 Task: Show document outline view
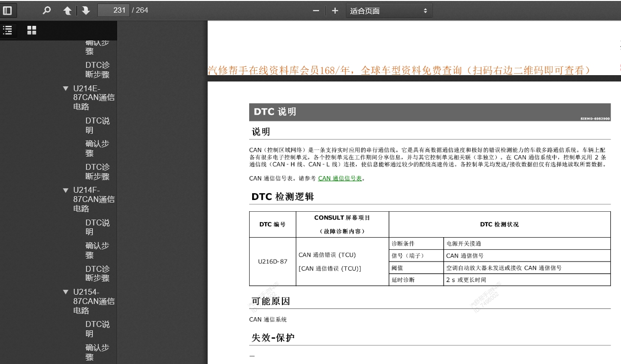tap(8, 30)
